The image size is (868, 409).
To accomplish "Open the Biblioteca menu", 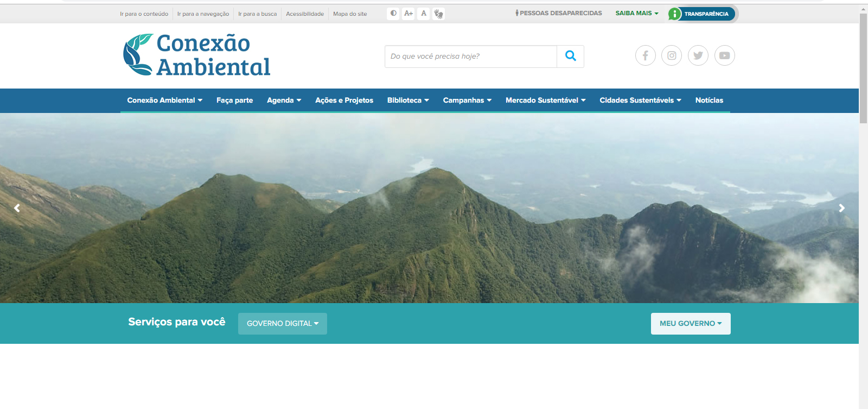I will pyautogui.click(x=407, y=100).
